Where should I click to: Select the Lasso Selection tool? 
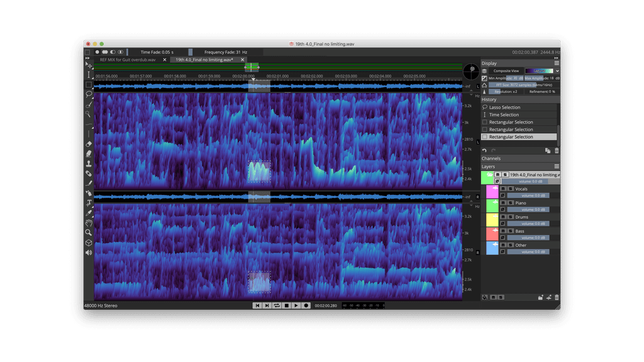(89, 94)
